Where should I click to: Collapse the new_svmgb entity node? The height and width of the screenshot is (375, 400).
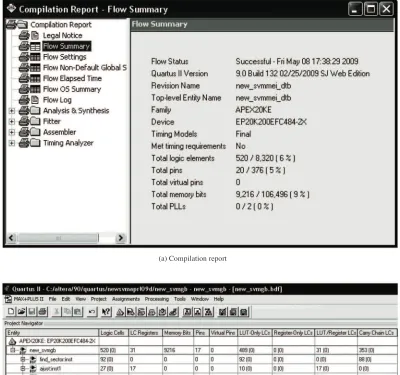13,350
